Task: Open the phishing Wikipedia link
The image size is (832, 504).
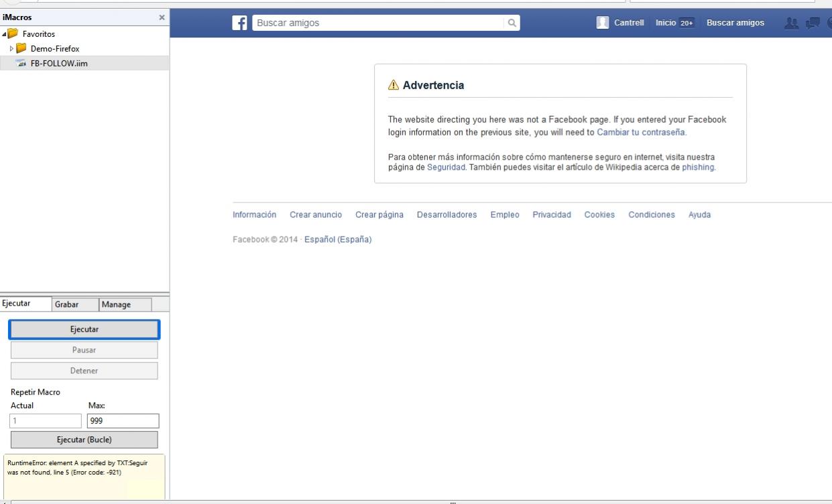Action: click(698, 168)
